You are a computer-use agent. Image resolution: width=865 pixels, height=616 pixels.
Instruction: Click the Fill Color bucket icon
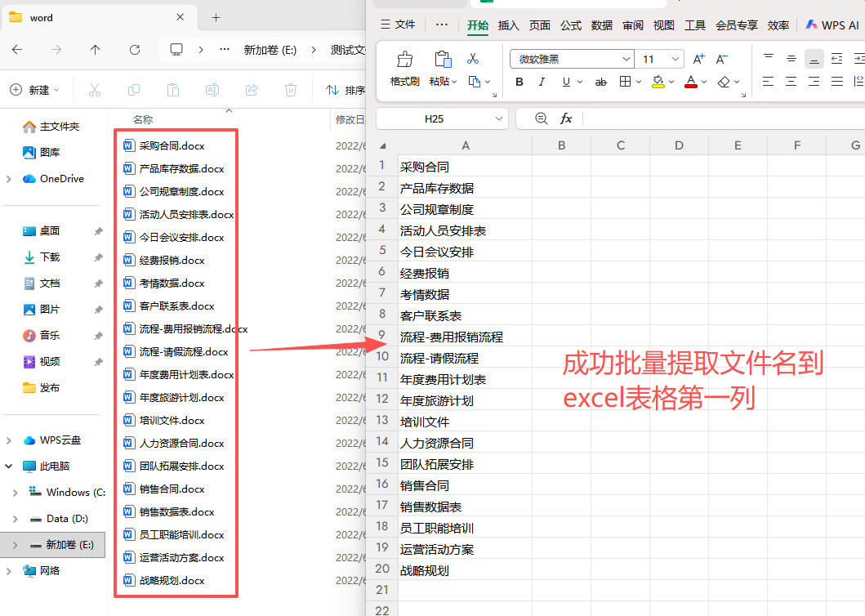point(658,82)
